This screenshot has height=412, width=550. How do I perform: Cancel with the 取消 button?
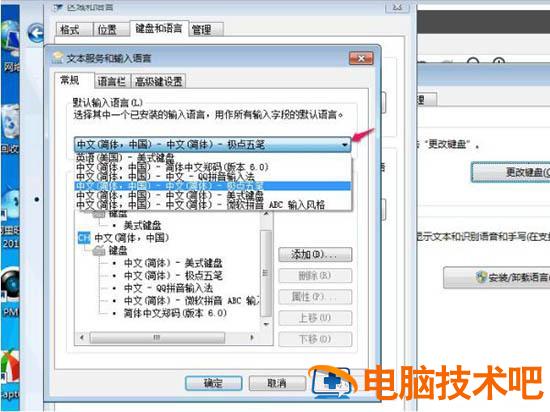(277, 383)
